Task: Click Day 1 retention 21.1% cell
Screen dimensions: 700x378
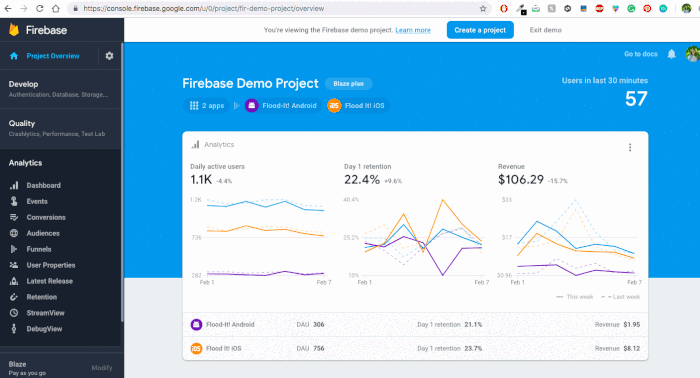Action: pos(450,324)
